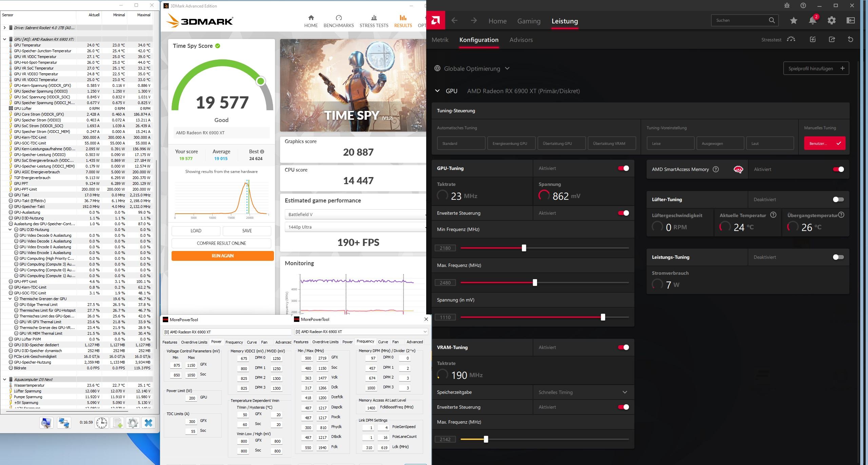
Task: Disable the GPU-Tuning toggle
Action: tap(623, 168)
